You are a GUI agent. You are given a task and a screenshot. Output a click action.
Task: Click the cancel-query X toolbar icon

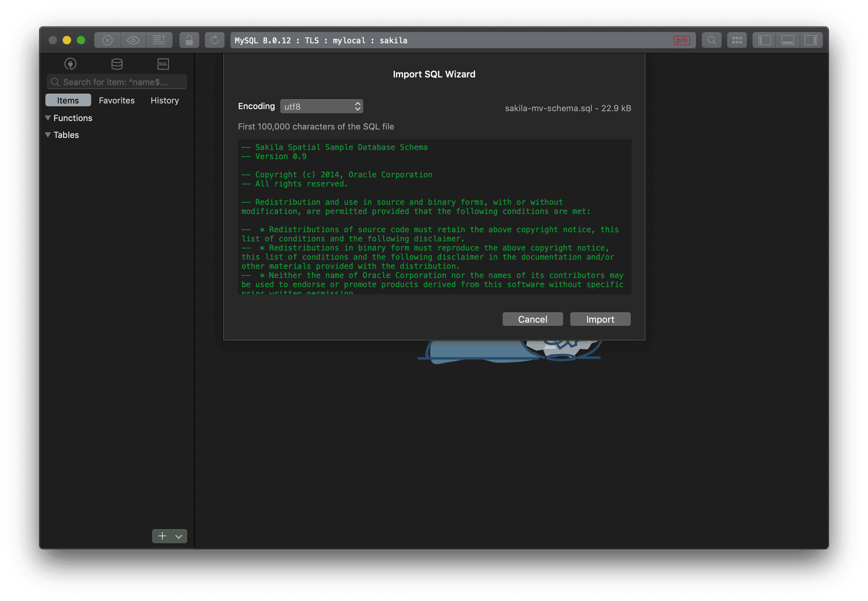(107, 40)
